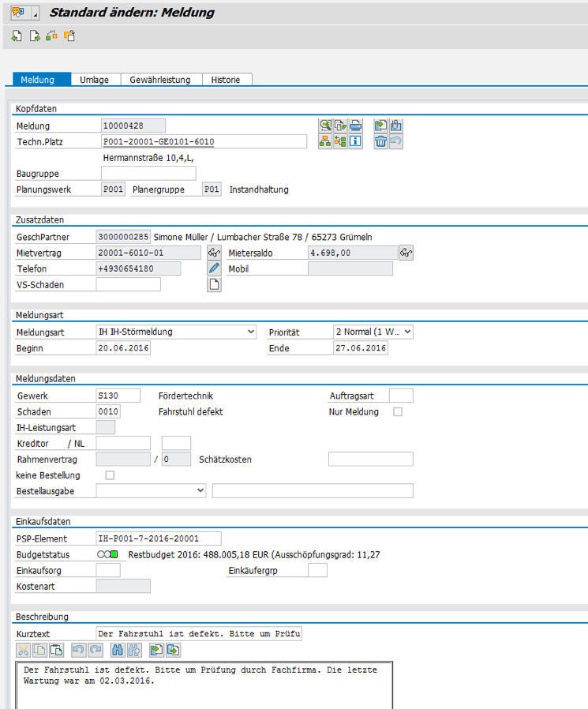Click the pencil edit icon beside Telefon
This screenshot has width=588, height=709.
click(x=214, y=268)
